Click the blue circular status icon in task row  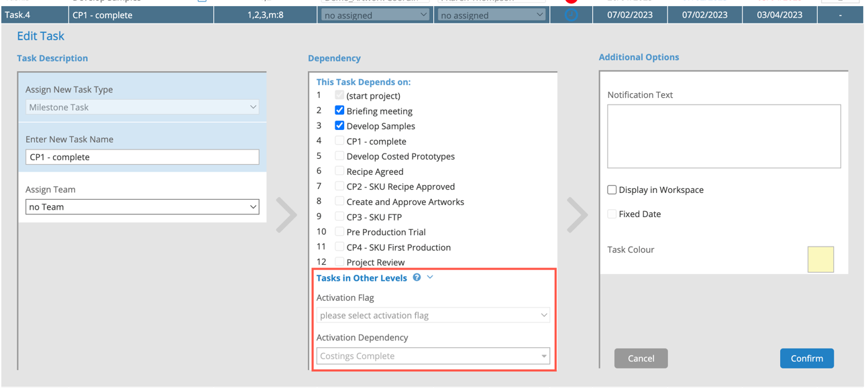coord(571,14)
